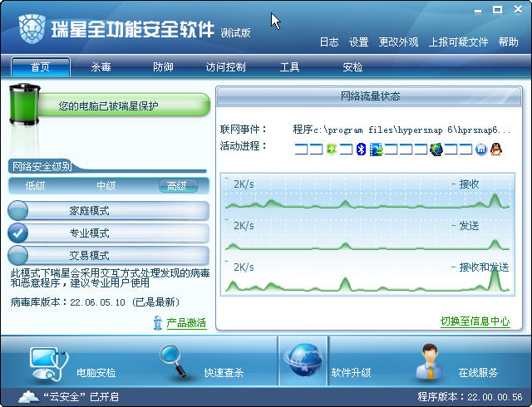532x407 pixels.
Task: Click the 接收和发送 traffic graph
Action: coord(367,276)
